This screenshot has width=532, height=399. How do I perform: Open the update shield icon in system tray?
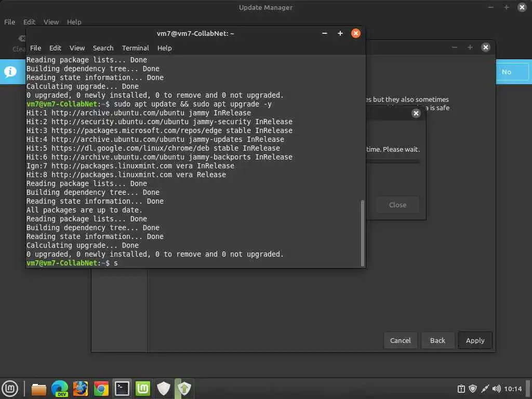pos(473,389)
